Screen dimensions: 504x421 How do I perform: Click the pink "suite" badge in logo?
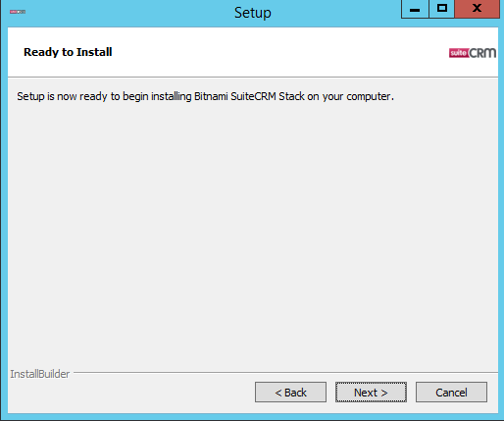tap(459, 53)
